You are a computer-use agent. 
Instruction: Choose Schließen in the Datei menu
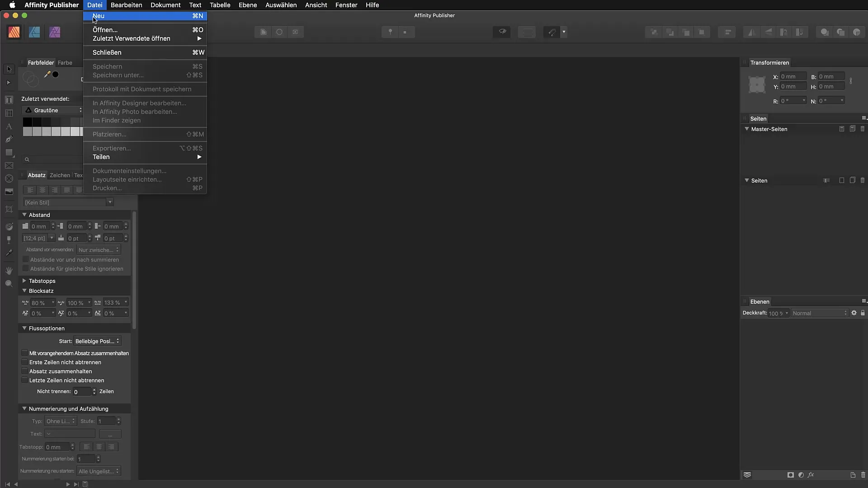pyautogui.click(x=145, y=52)
